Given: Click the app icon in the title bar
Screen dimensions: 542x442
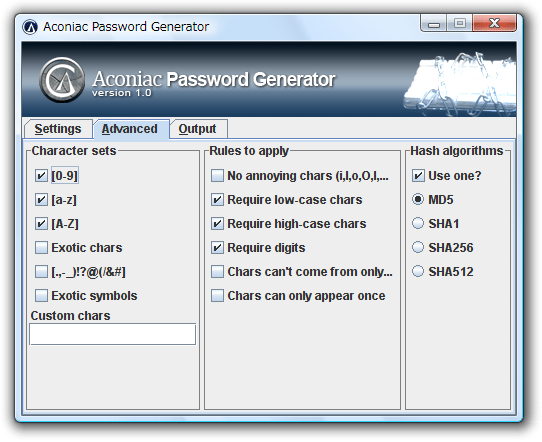Looking at the screenshot, I should (x=30, y=27).
